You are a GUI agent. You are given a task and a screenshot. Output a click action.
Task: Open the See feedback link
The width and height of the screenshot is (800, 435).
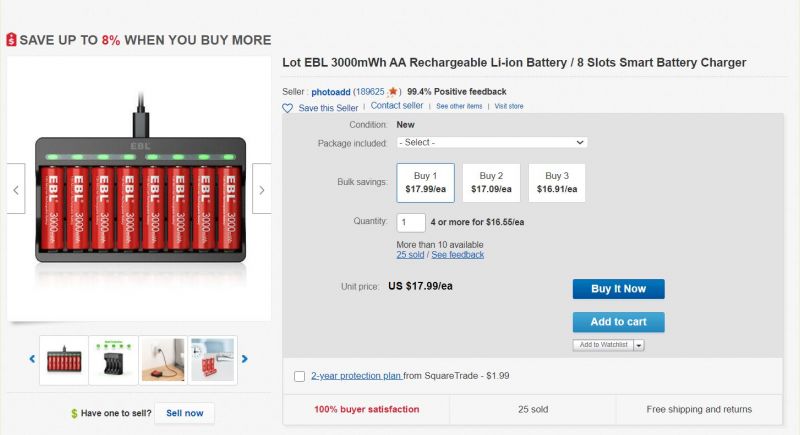(458, 254)
